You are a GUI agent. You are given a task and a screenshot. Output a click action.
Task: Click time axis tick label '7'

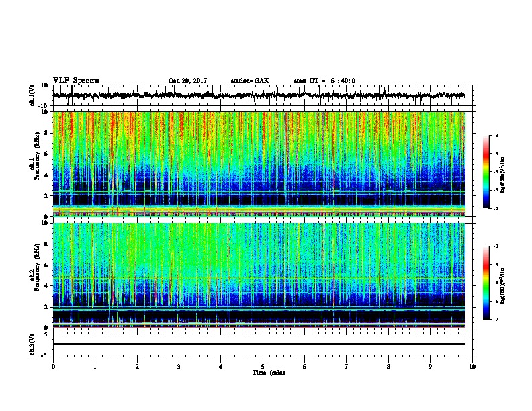click(347, 367)
